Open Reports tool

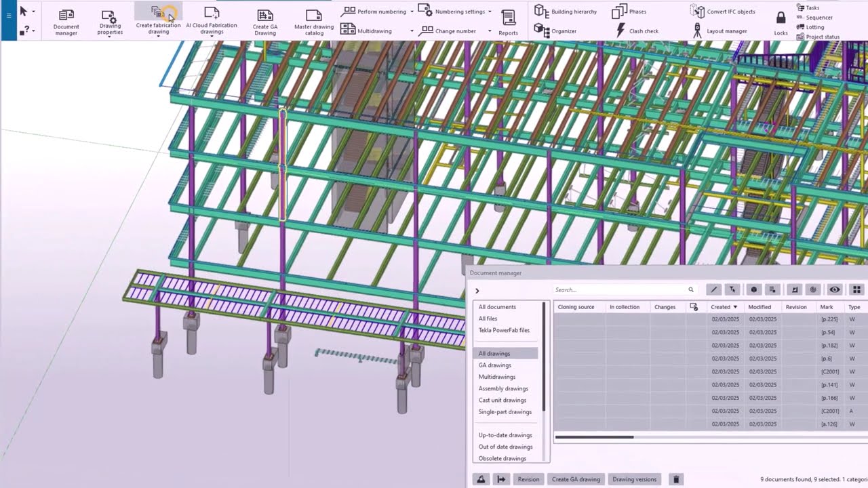[508, 22]
